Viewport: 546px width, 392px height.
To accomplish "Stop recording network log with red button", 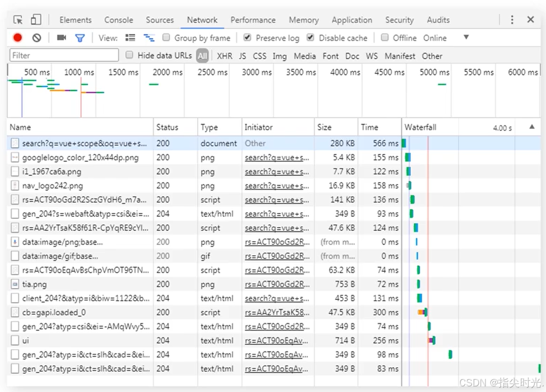I will (17, 38).
